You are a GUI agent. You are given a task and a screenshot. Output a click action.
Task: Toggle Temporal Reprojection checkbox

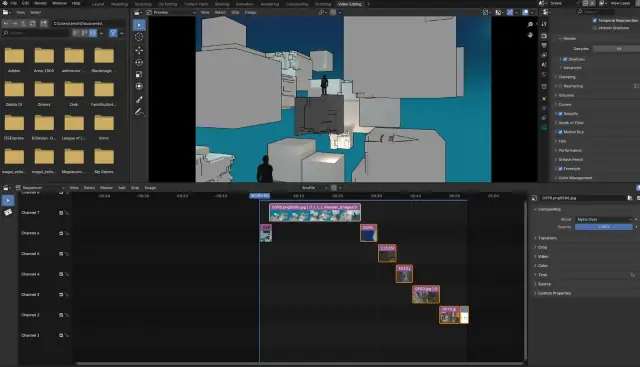coord(595,20)
